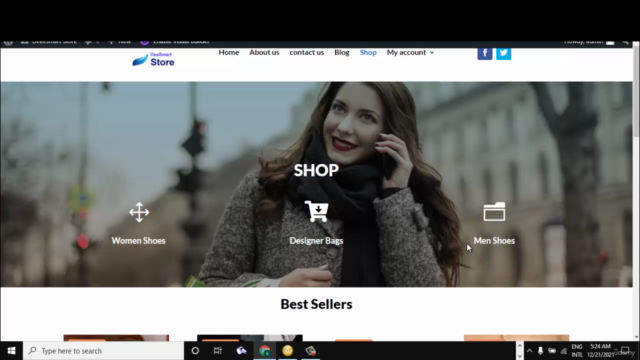Click the Men Shoes category link
Viewport: 640px width, 360px height.
click(494, 241)
